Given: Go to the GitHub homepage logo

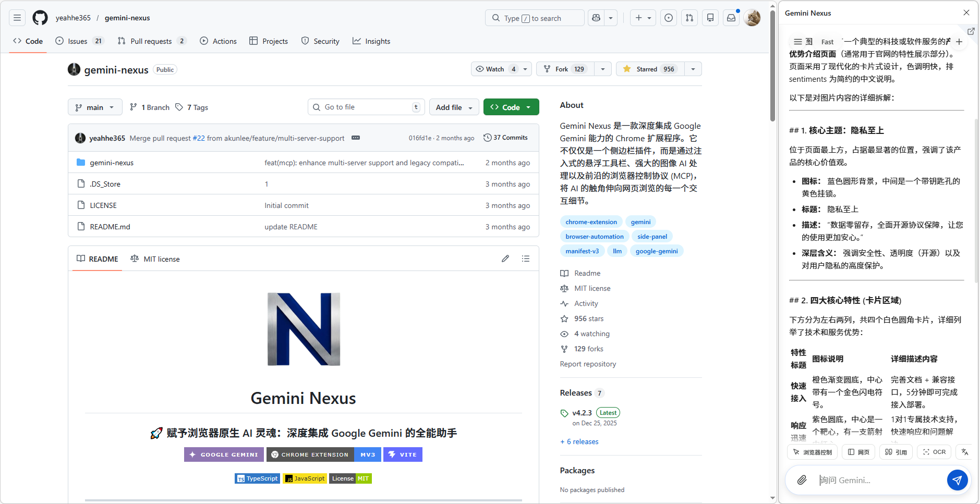Looking at the screenshot, I should click(40, 18).
